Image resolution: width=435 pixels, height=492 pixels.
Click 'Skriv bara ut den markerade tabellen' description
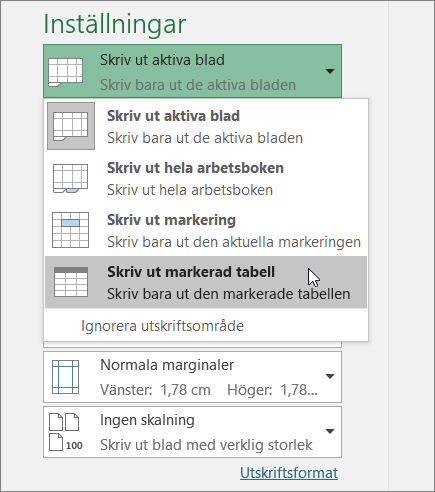pyautogui.click(x=229, y=294)
